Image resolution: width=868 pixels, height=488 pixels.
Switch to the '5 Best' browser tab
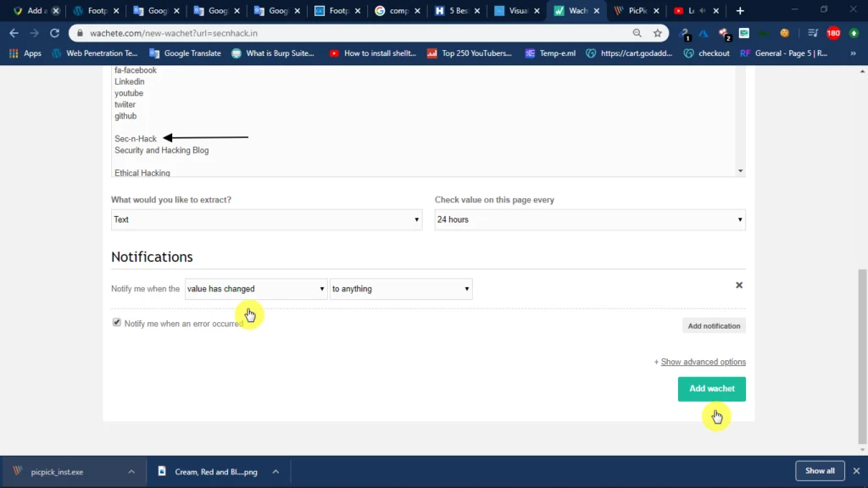(x=458, y=10)
